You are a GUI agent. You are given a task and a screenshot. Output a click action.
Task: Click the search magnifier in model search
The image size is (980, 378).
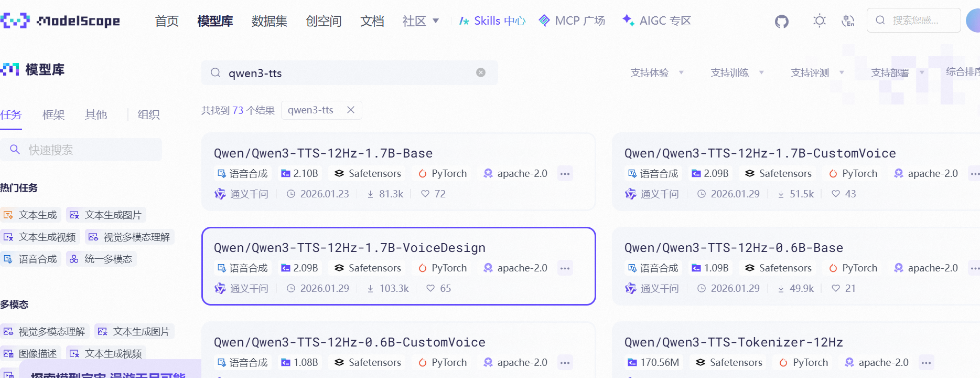pos(216,72)
